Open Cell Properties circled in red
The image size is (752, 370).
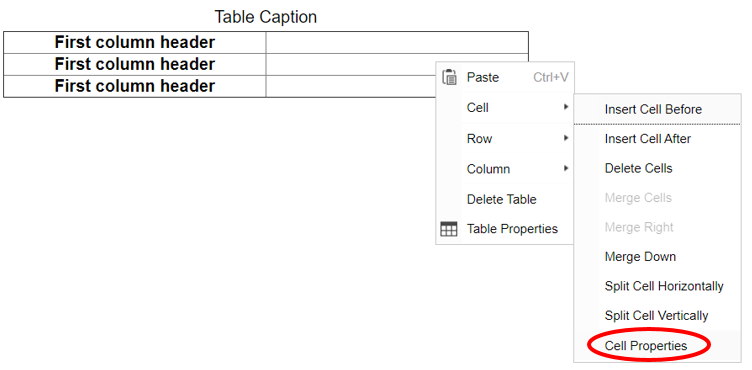pos(646,346)
